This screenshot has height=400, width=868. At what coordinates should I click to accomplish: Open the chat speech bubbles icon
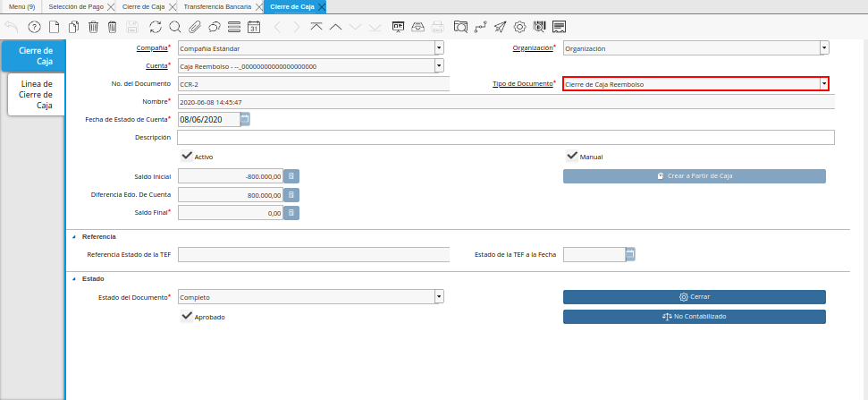214,27
